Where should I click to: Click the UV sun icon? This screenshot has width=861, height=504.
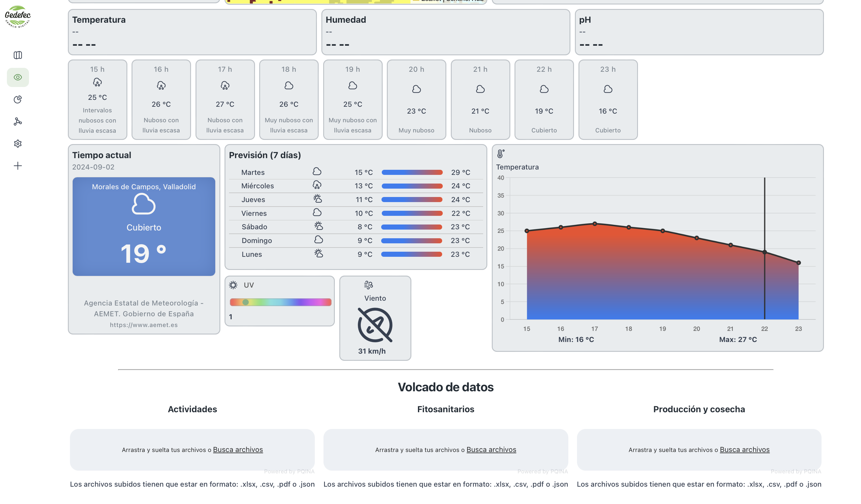233,285
